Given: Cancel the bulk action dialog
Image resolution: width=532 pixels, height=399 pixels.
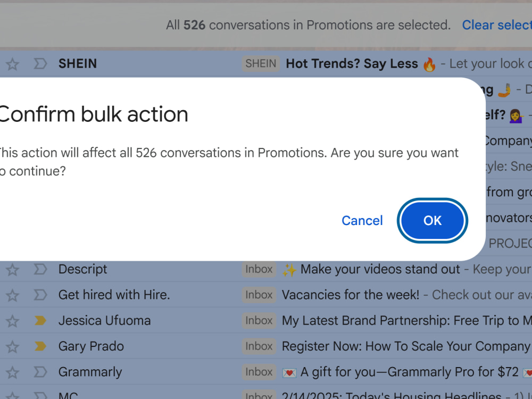Looking at the screenshot, I should click(362, 221).
